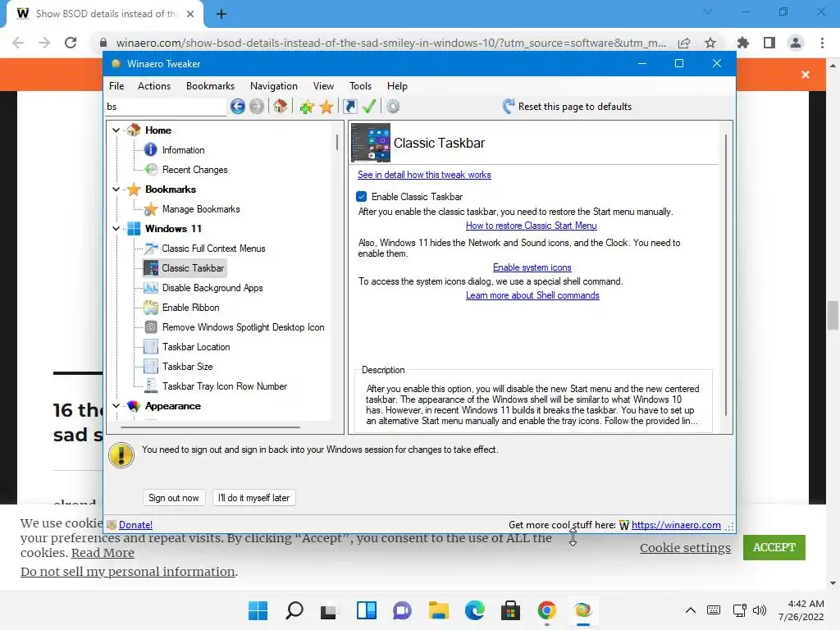
Task: Collapse the Home tree node
Action: [116, 130]
